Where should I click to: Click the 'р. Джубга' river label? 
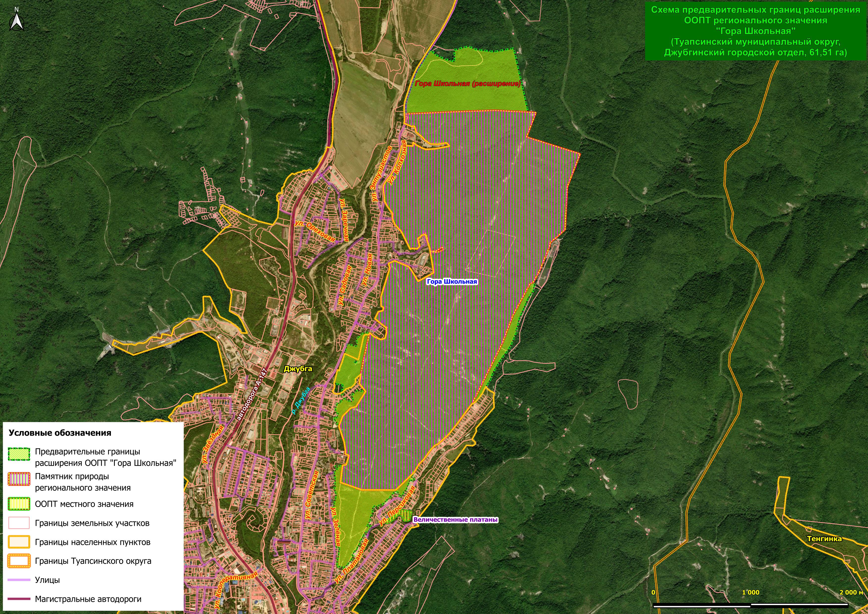tap(301, 401)
